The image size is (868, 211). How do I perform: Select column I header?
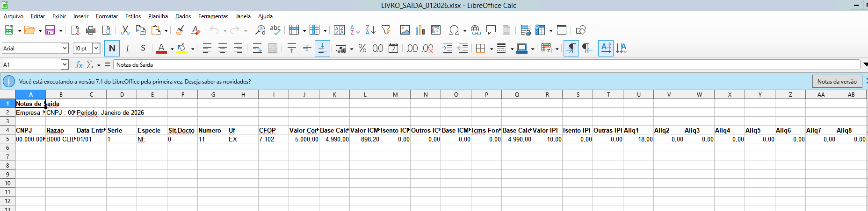pyautogui.click(x=274, y=94)
